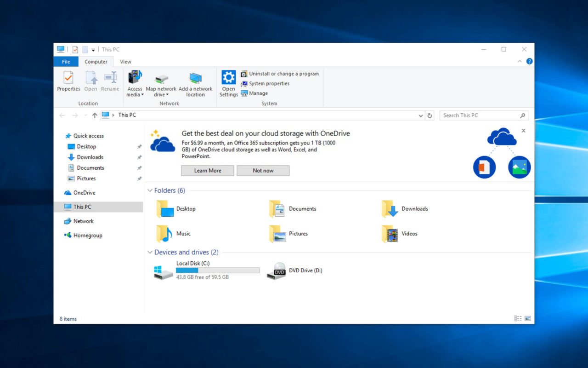Open the Map network drive dropdown
588x368 pixels.
[161, 84]
